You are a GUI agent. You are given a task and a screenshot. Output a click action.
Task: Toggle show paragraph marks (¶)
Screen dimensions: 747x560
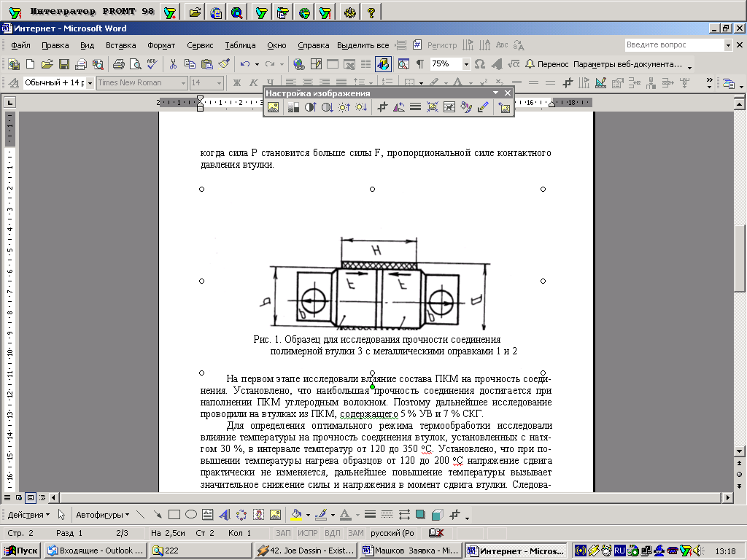[x=419, y=64]
